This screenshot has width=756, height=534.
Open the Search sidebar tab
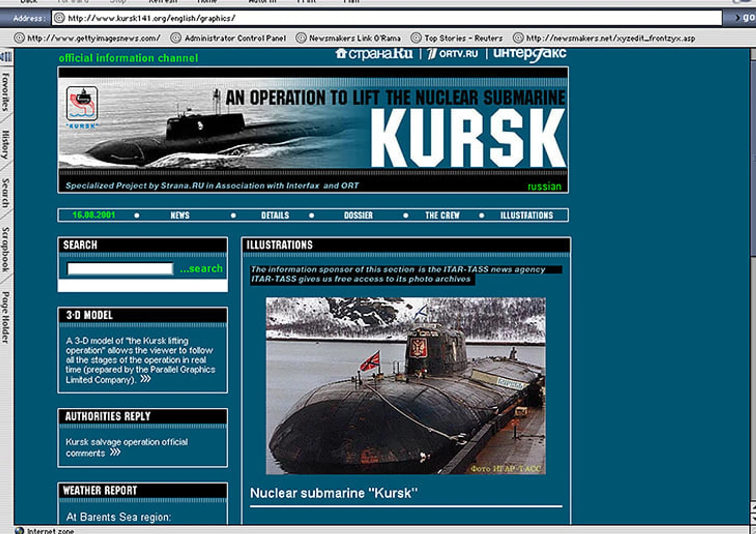point(6,192)
